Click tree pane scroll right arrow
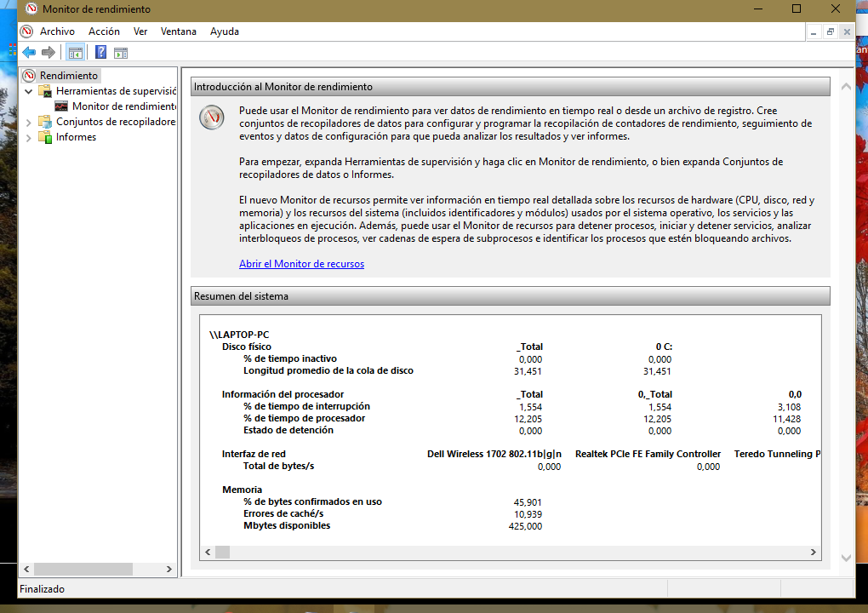Viewport: 868px width, 613px height. (169, 570)
